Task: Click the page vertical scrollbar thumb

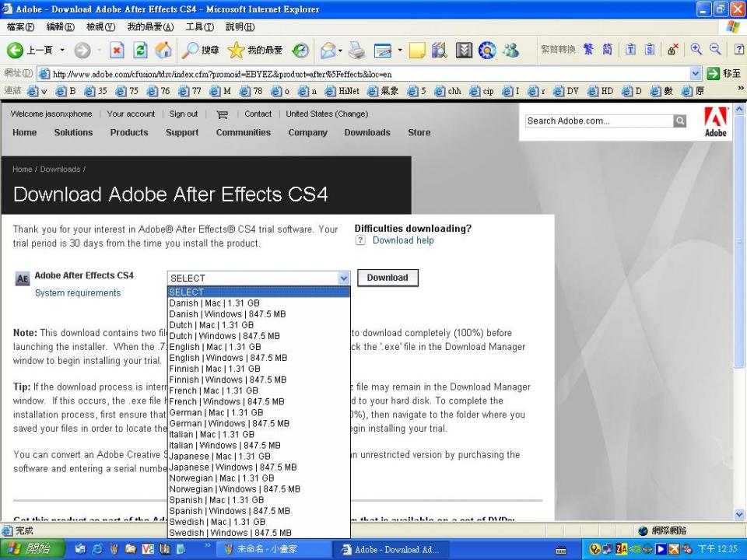Action: pos(739,240)
